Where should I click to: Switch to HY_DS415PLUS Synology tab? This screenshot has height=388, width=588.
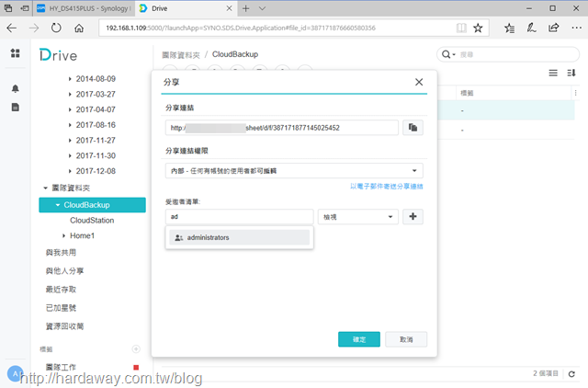coord(84,8)
